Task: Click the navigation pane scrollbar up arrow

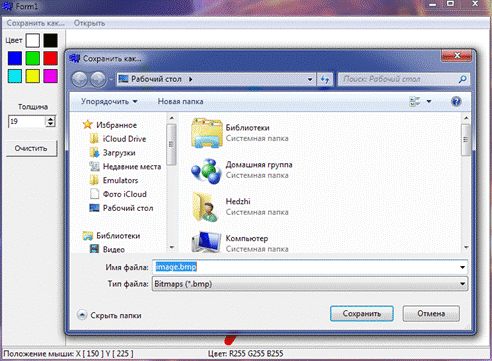Action: point(172,118)
